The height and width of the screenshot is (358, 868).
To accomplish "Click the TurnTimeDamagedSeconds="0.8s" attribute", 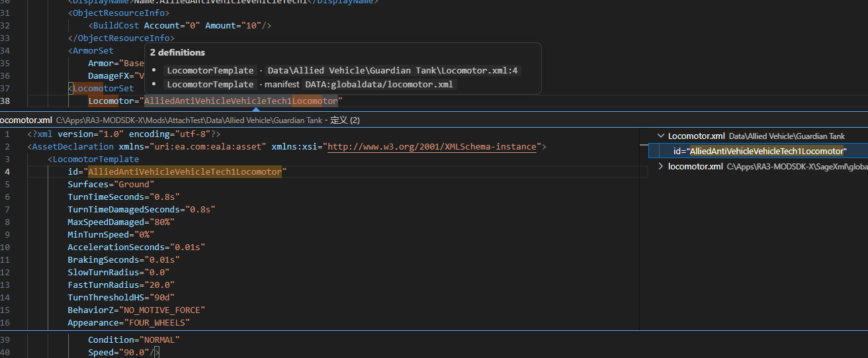I will tap(142, 209).
